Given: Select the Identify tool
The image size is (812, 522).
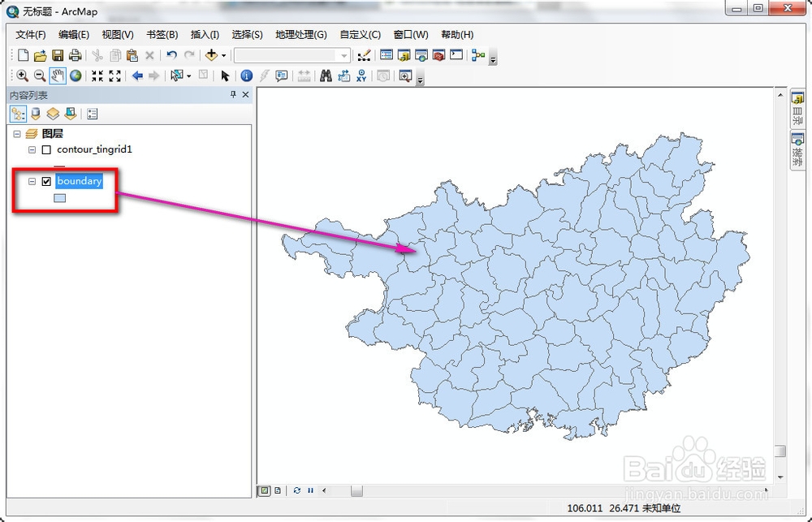Looking at the screenshot, I should (x=246, y=75).
